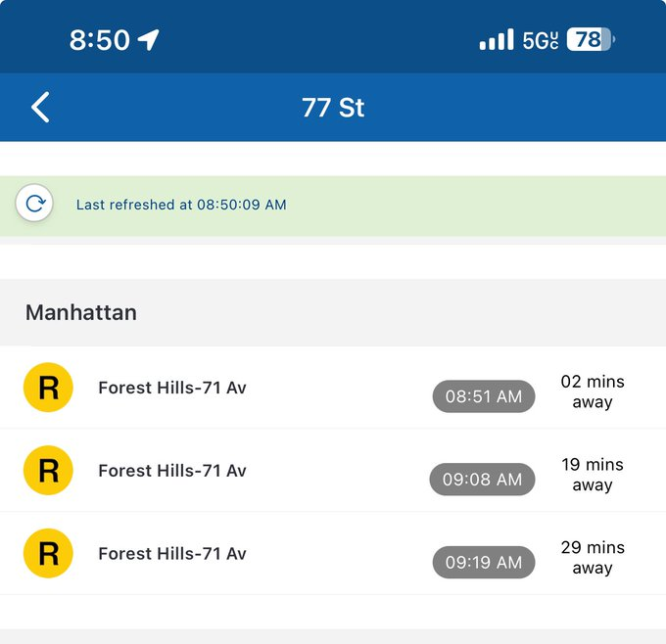
Task: Tap the 09:08 AM time badge
Action: tap(482, 480)
